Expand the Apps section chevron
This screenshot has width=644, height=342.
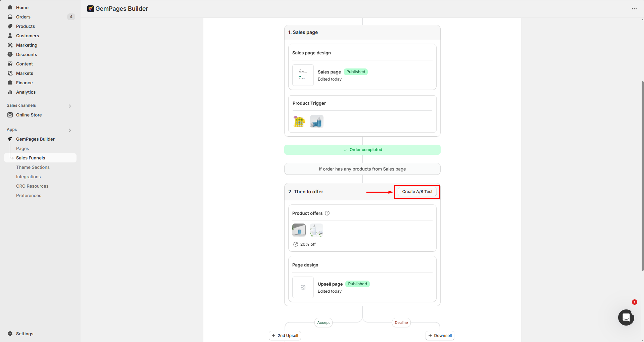[70, 130]
